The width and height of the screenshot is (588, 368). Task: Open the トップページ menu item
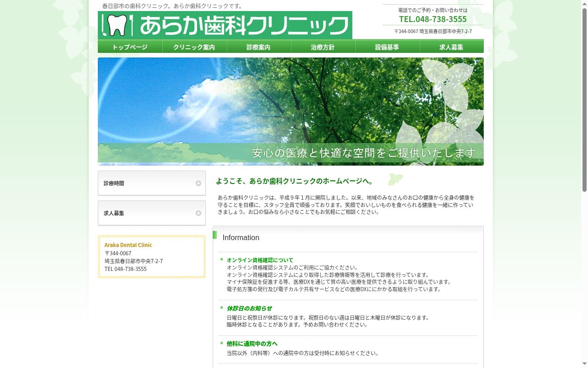(x=130, y=46)
